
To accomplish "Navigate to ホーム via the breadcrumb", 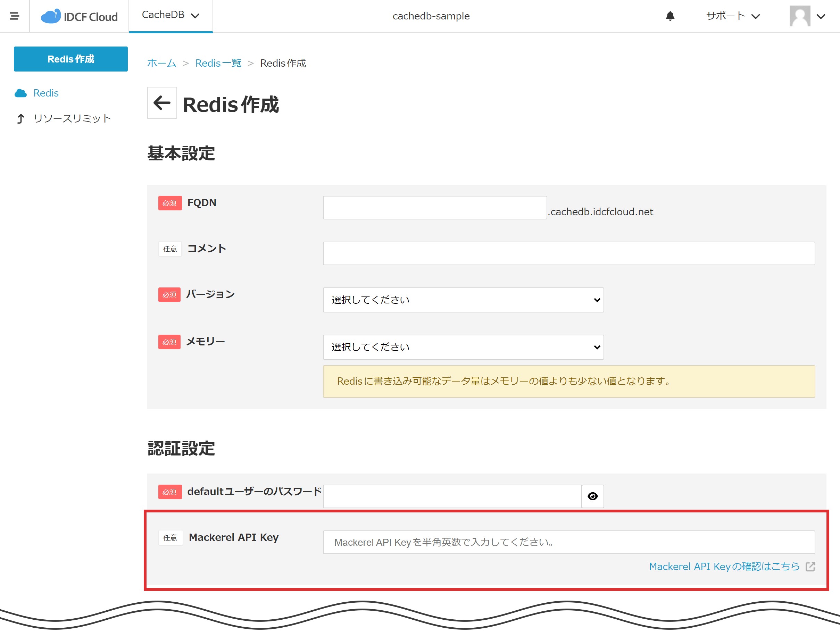I will 161,63.
